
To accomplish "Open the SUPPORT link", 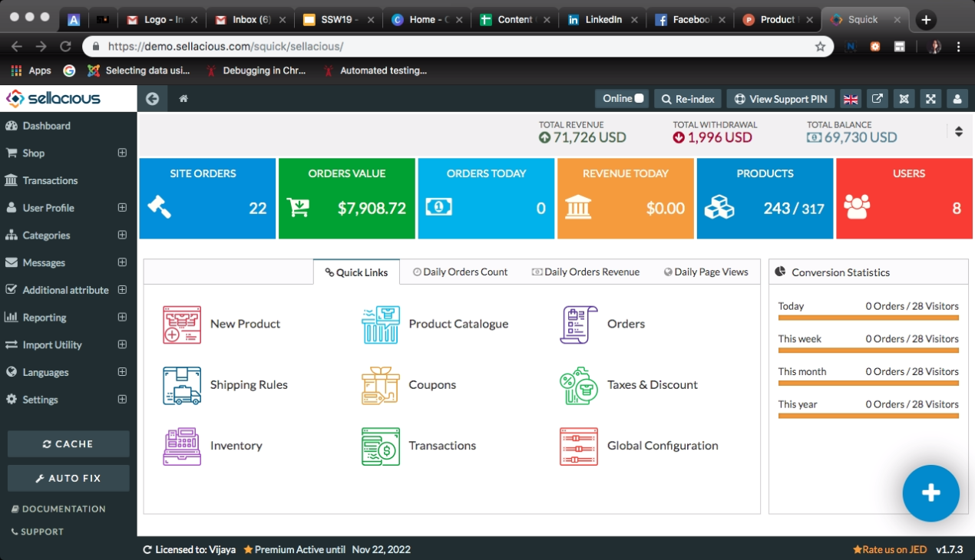I will click(38, 532).
